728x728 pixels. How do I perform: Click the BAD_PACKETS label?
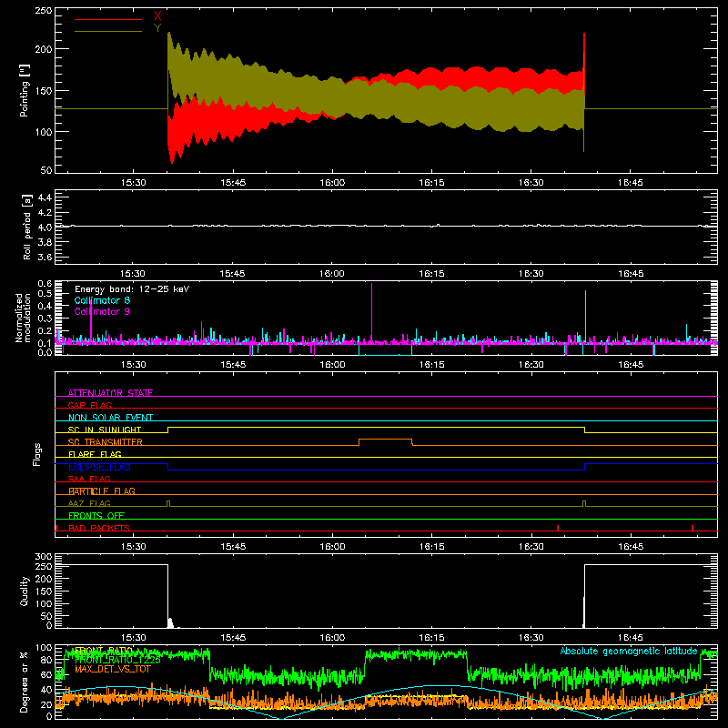click(99, 528)
